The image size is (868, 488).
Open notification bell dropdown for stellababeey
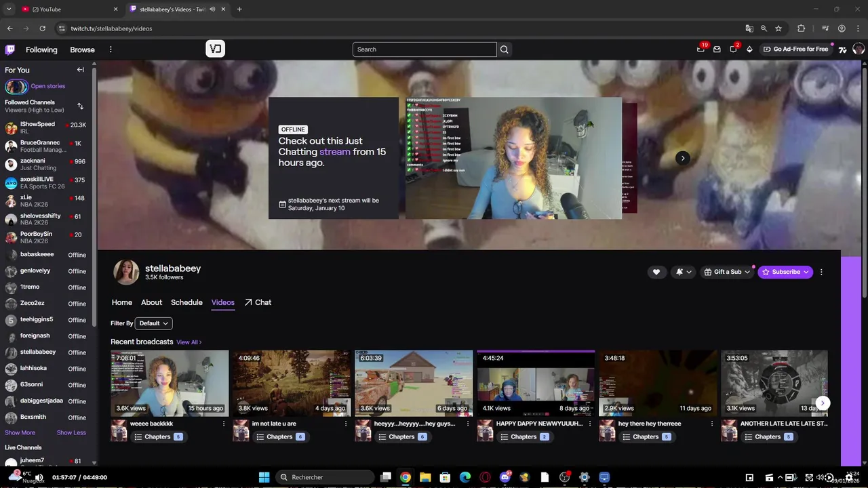[x=684, y=272]
